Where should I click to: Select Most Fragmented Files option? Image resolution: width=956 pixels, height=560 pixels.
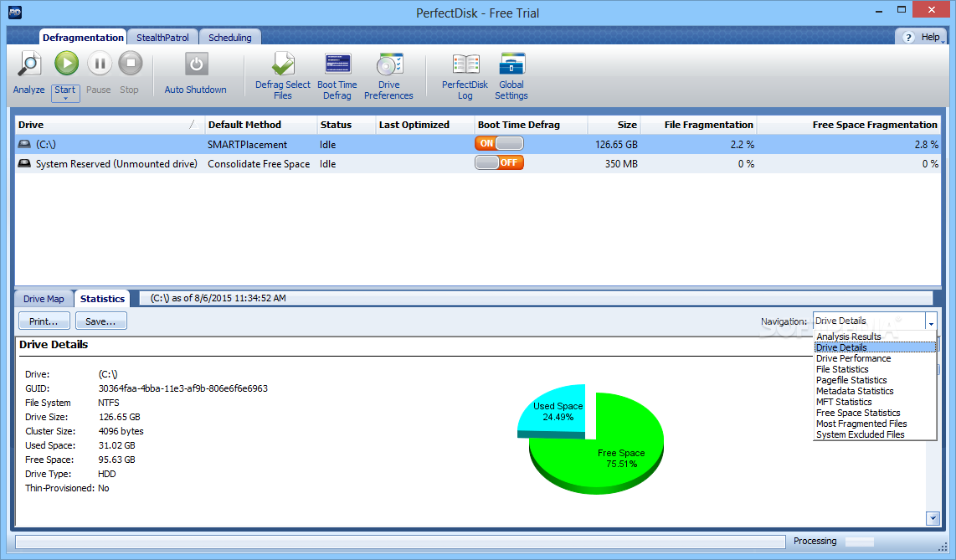pos(875,424)
